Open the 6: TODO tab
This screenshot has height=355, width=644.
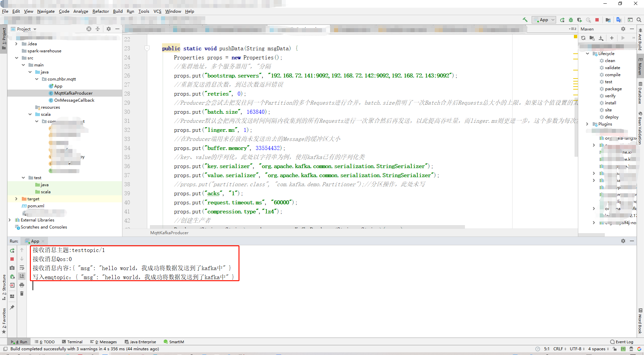coord(45,342)
